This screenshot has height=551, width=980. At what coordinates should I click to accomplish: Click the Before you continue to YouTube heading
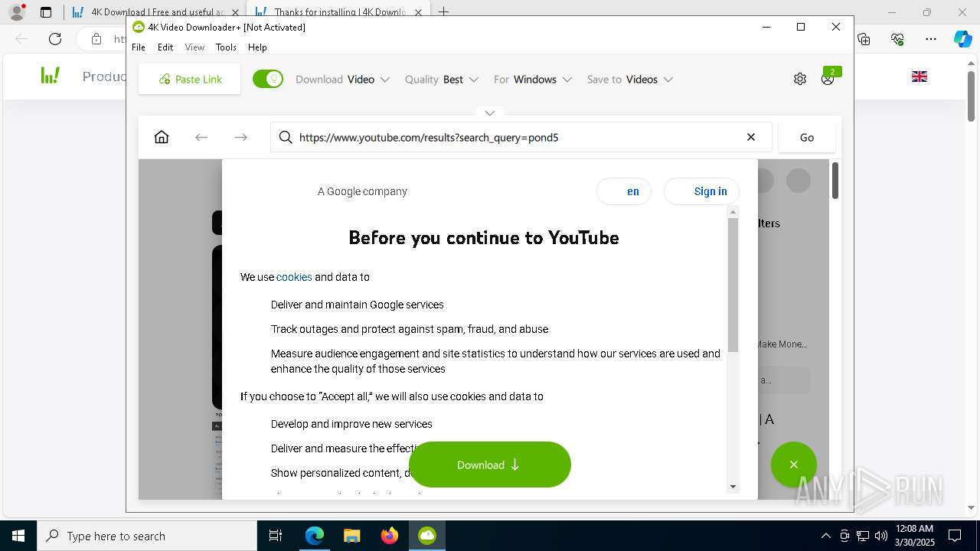(484, 238)
